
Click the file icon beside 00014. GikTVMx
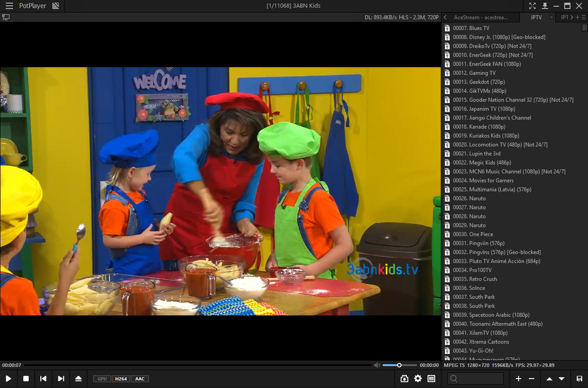pyautogui.click(x=447, y=91)
